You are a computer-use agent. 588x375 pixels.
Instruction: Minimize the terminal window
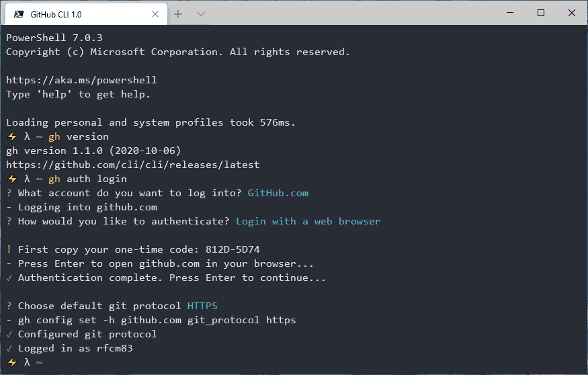[x=510, y=13]
